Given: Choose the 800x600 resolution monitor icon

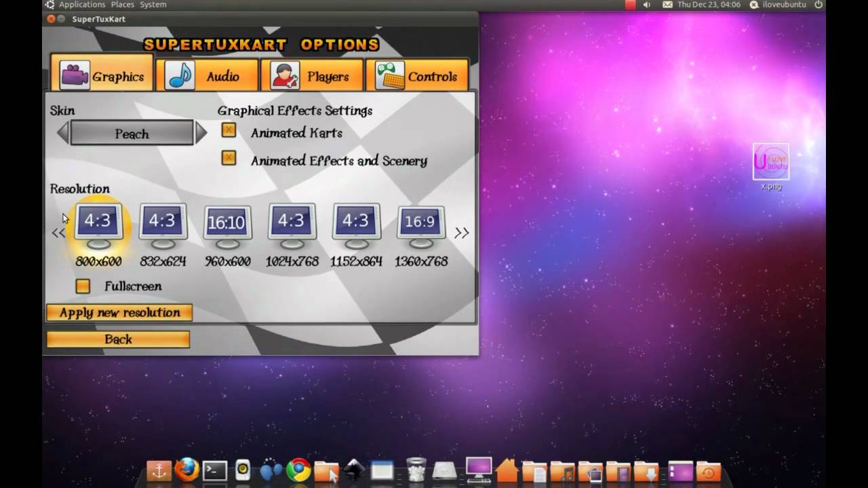Looking at the screenshot, I should click(x=98, y=226).
